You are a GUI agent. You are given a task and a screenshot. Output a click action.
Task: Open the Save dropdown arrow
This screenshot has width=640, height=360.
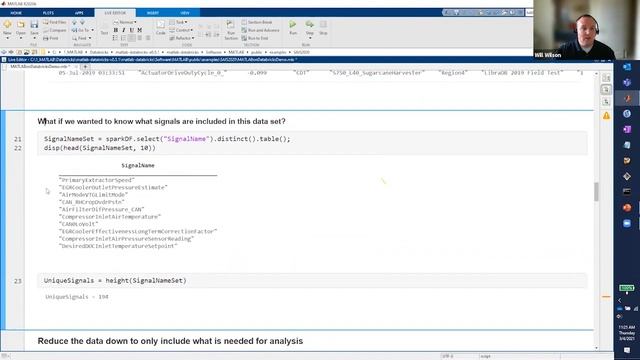[x=34, y=38]
